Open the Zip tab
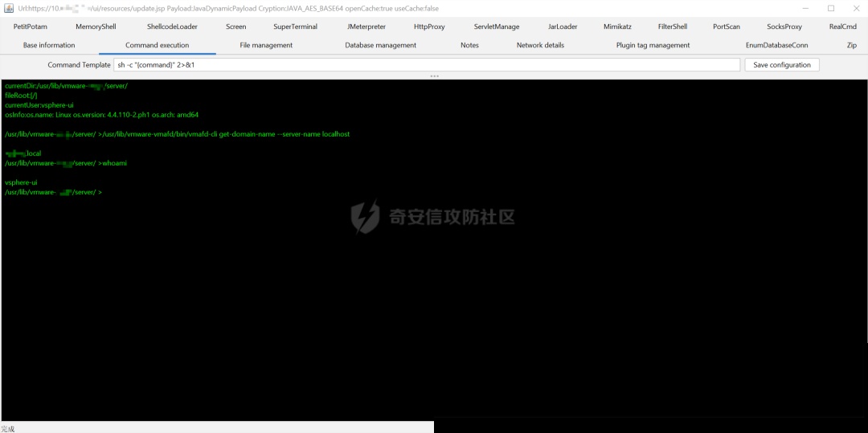Screen dimensions: 868x433 pyautogui.click(x=852, y=45)
